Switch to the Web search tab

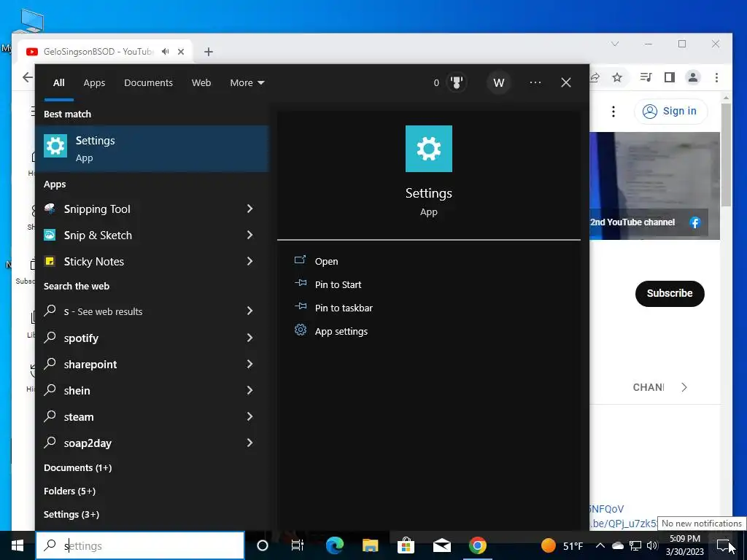click(x=201, y=83)
